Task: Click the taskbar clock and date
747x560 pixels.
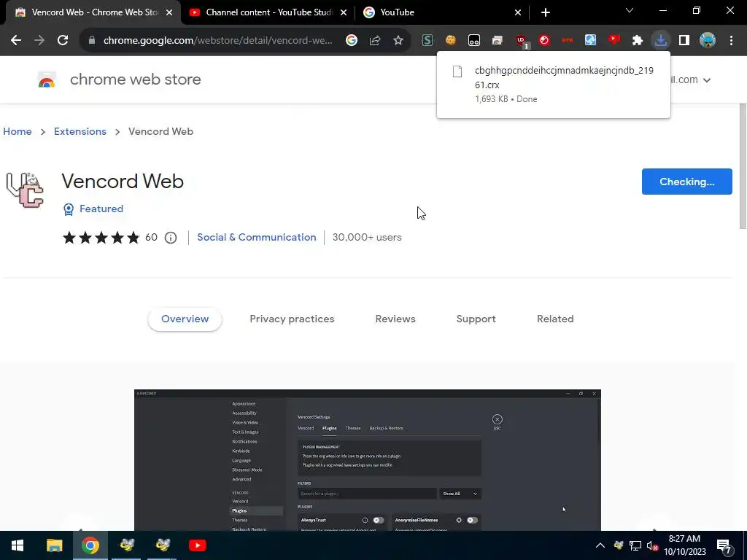Action: point(684,545)
